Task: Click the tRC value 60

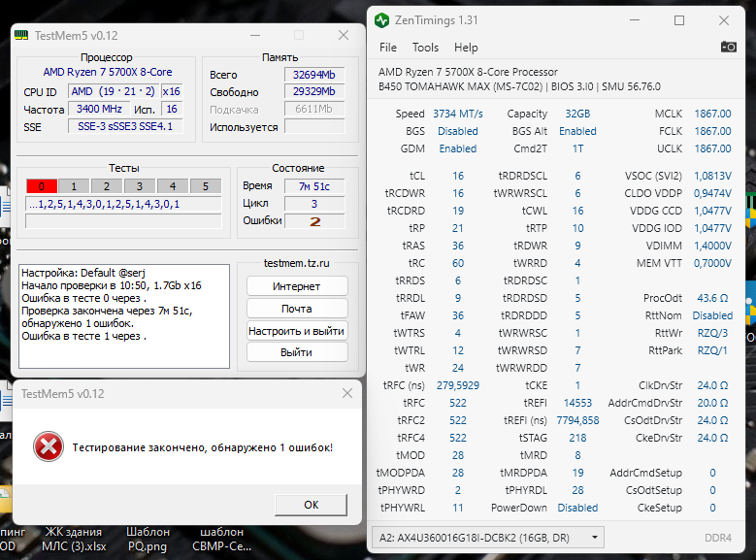Action: (457, 263)
